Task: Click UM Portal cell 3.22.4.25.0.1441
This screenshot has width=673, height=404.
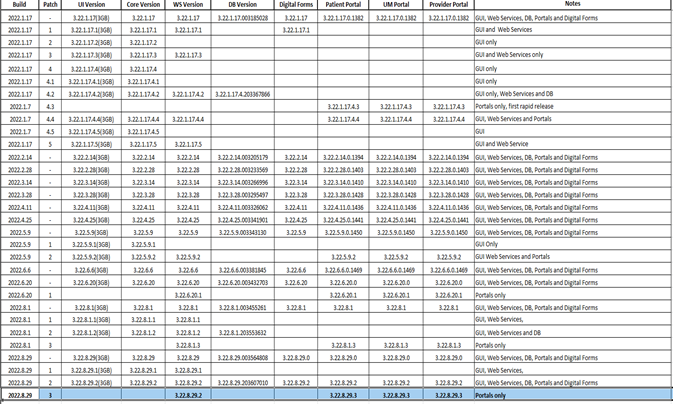Action: (397, 219)
